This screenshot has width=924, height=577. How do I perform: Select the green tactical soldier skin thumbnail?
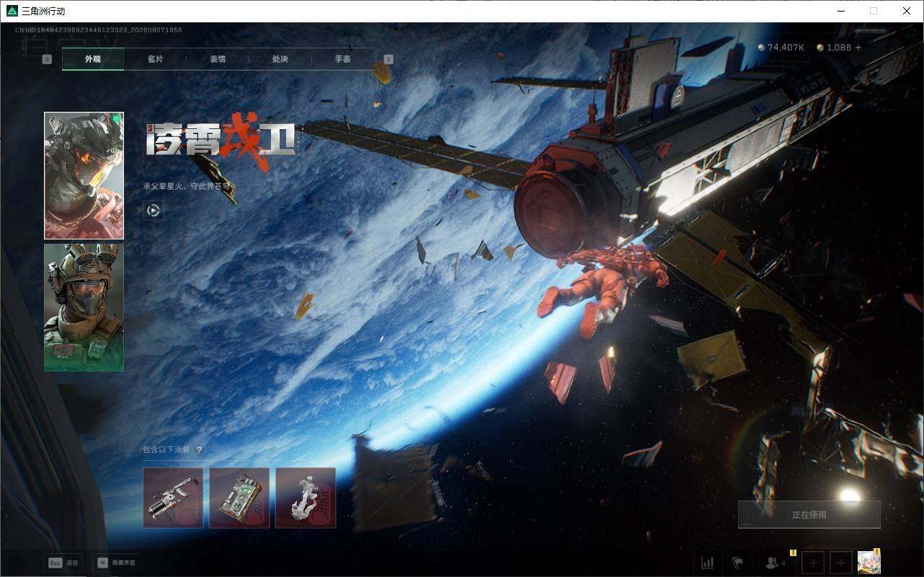click(x=84, y=307)
